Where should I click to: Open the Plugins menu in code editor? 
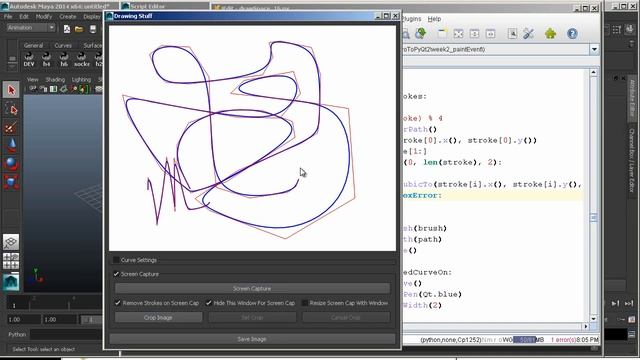click(x=411, y=19)
